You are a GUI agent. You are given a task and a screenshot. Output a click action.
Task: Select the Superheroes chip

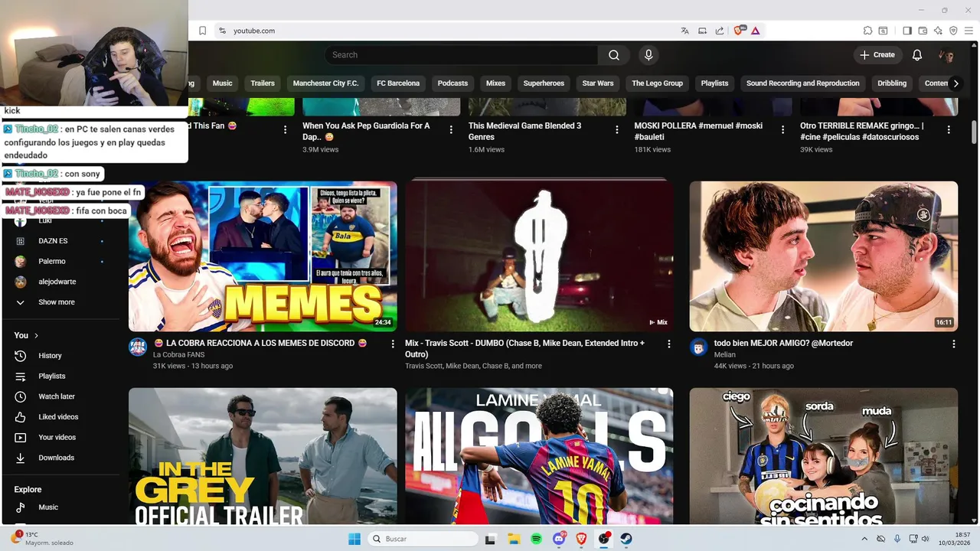(x=544, y=83)
